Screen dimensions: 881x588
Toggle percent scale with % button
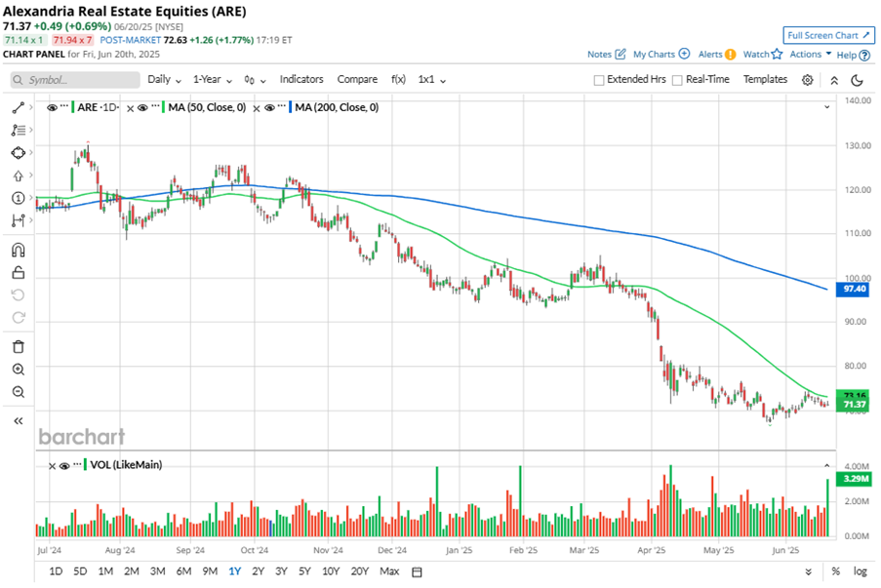pyautogui.click(x=836, y=571)
